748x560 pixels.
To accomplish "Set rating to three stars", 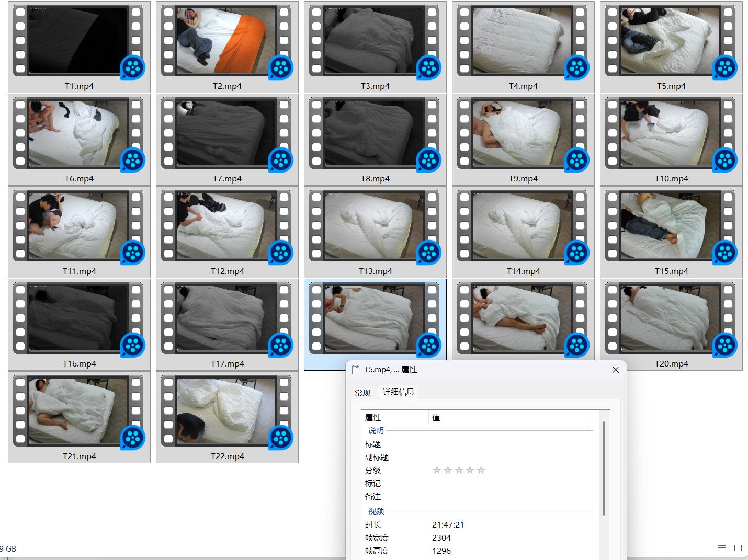I will [459, 470].
